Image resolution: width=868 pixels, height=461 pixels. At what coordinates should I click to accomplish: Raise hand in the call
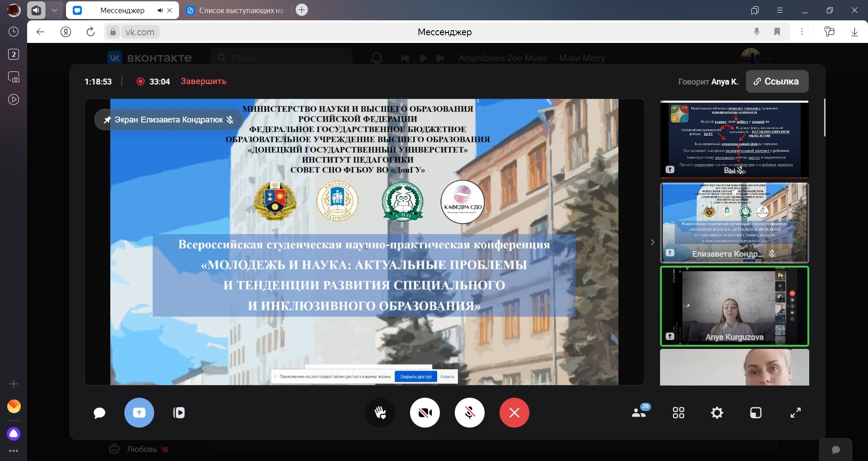point(380,413)
